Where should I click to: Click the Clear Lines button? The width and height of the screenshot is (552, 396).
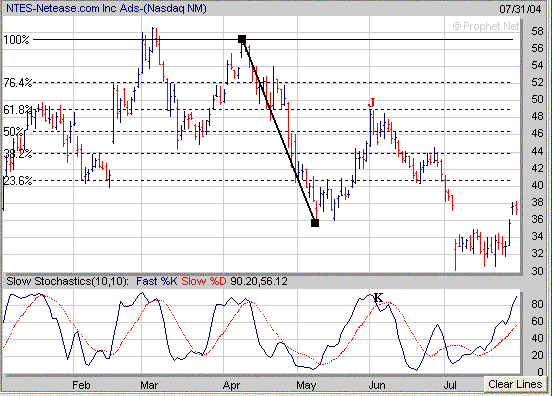coord(515,384)
